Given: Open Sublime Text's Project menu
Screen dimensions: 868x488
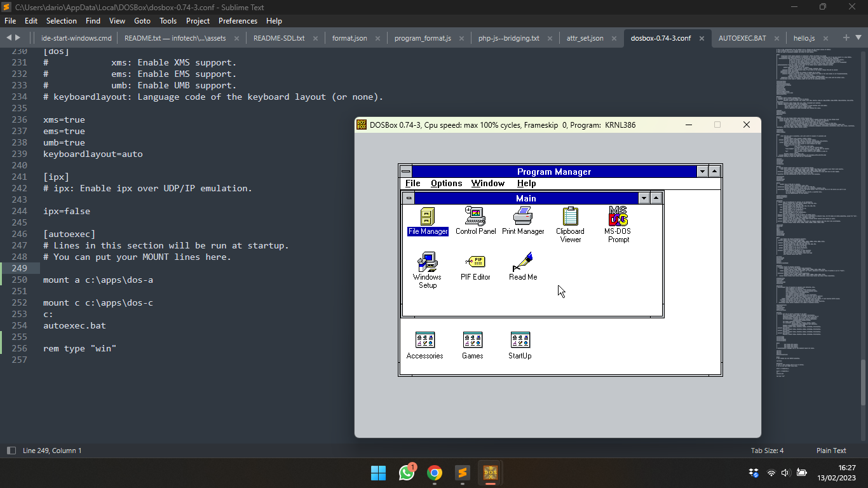Looking at the screenshot, I should tap(198, 20).
